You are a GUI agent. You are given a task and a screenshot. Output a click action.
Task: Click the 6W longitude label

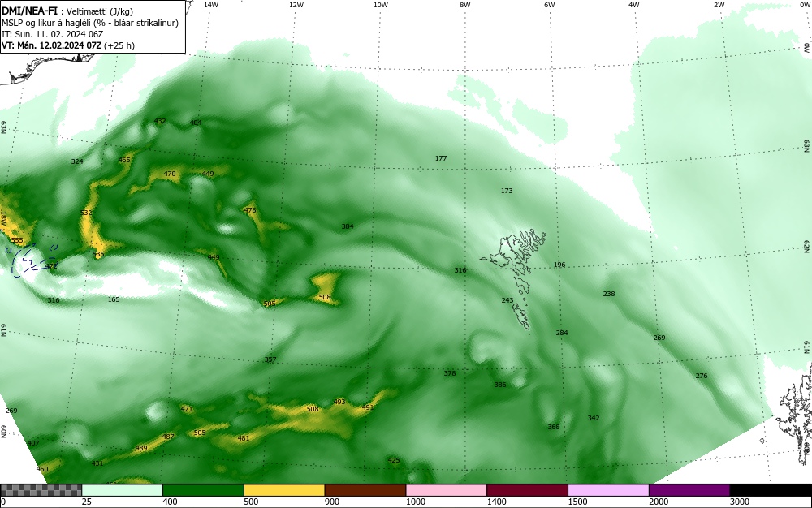tap(550, 5)
